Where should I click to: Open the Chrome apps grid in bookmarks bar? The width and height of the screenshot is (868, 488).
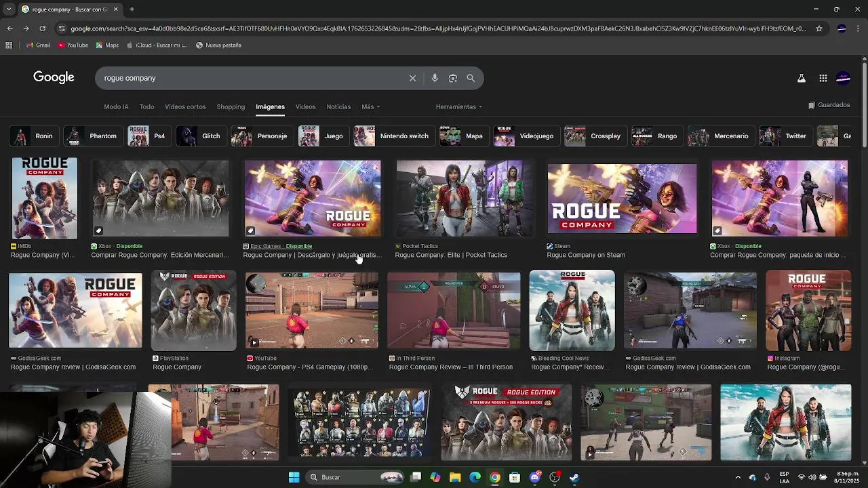(x=9, y=45)
